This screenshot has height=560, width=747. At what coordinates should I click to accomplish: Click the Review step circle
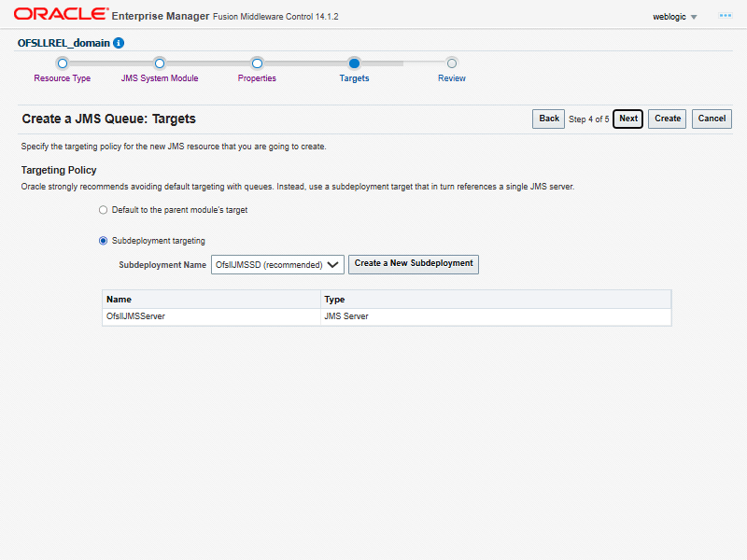tap(452, 63)
